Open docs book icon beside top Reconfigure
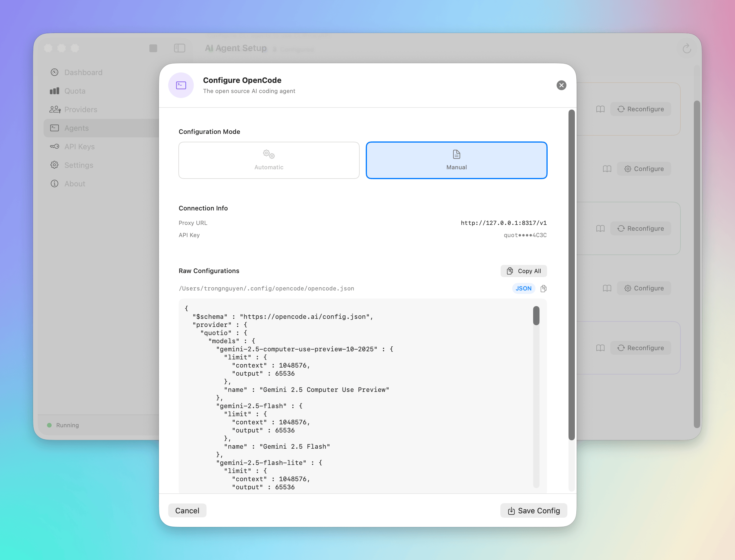 [600, 109]
